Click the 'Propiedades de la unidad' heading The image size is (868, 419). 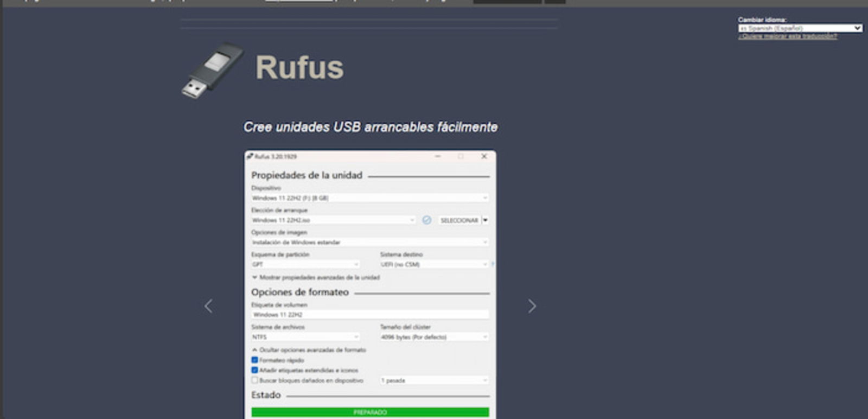point(307,175)
